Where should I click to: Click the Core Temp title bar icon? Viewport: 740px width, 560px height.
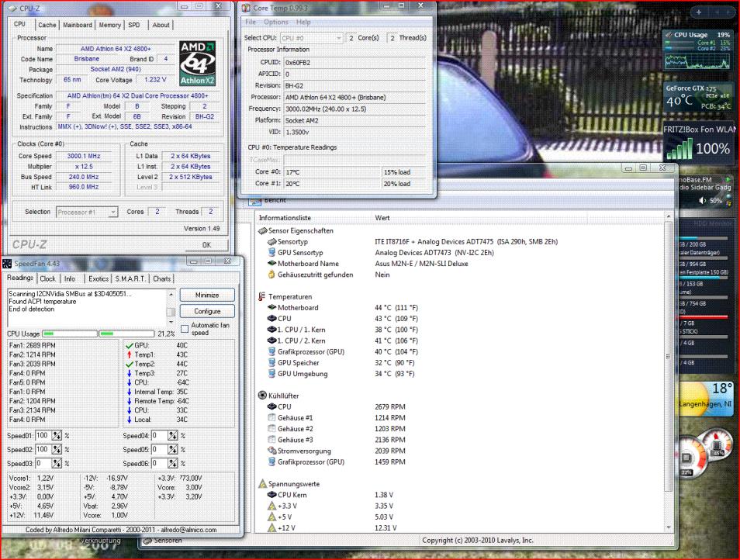coord(246,8)
